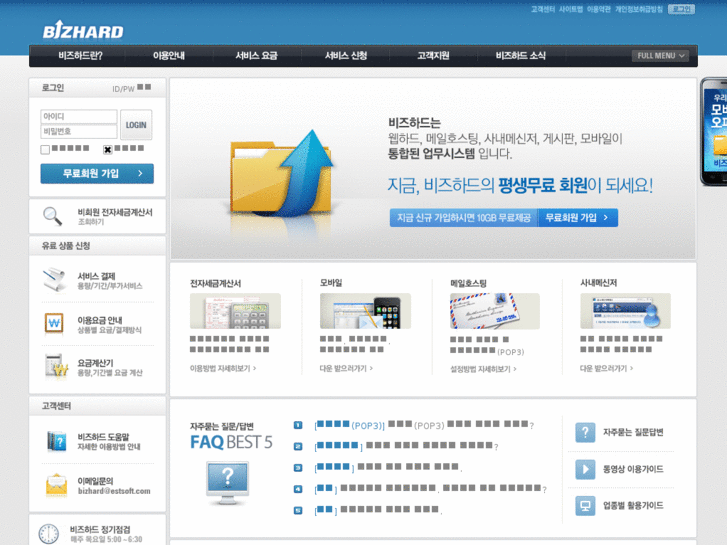Viewport: 727px width, 545px height.
Task: Click 이용방법 자세히보기 under 전자세금계산서
Action: [223, 368]
